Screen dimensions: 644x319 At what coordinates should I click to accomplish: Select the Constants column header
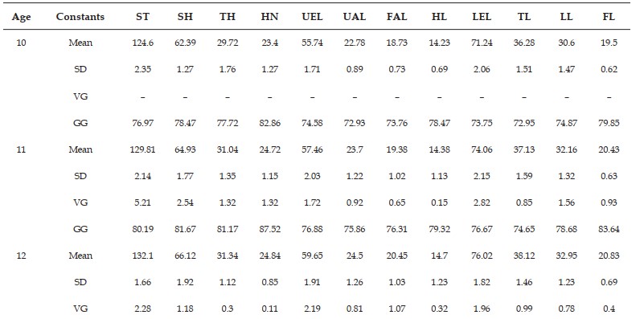pyautogui.click(x=80, y=17)
